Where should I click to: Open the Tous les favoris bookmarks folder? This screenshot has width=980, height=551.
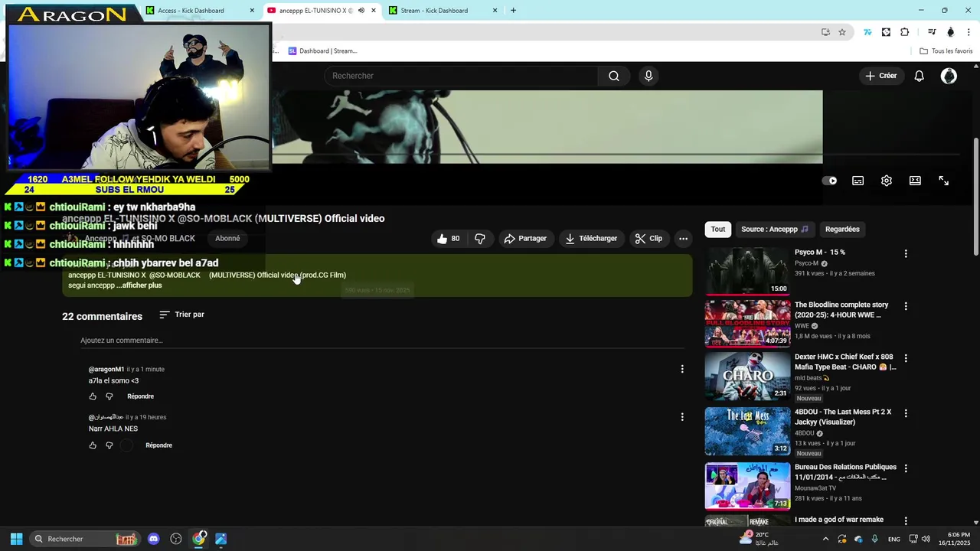(x=946, y=51)
